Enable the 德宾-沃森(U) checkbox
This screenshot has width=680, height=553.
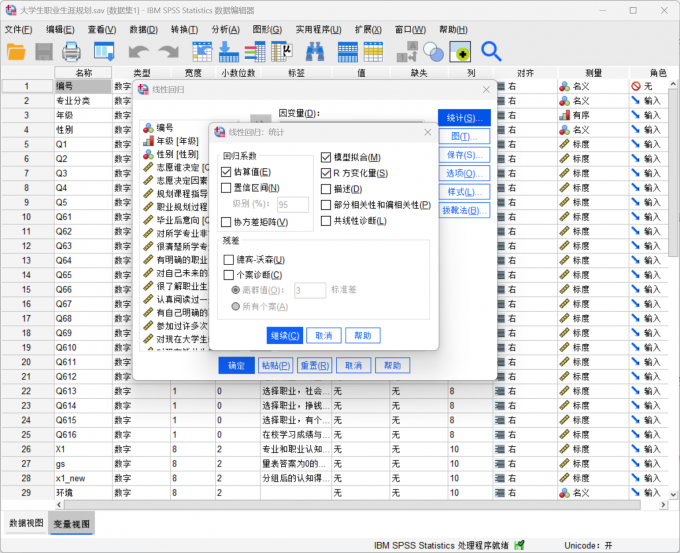tap(229, 260)
